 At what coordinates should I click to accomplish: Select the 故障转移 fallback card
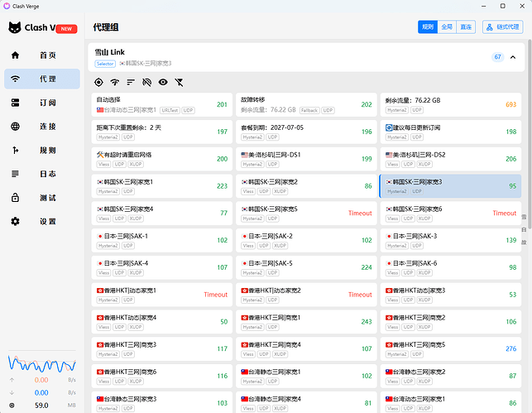306,104
